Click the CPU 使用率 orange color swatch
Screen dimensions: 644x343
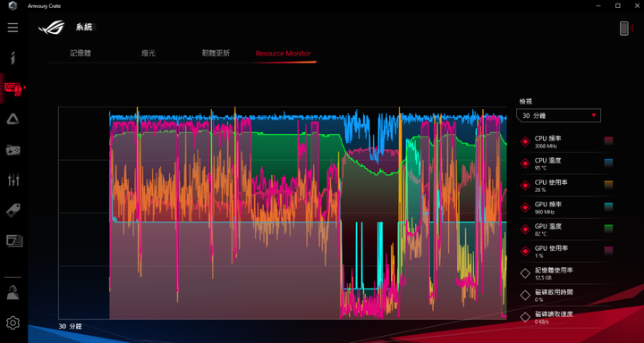pos(609,185)
